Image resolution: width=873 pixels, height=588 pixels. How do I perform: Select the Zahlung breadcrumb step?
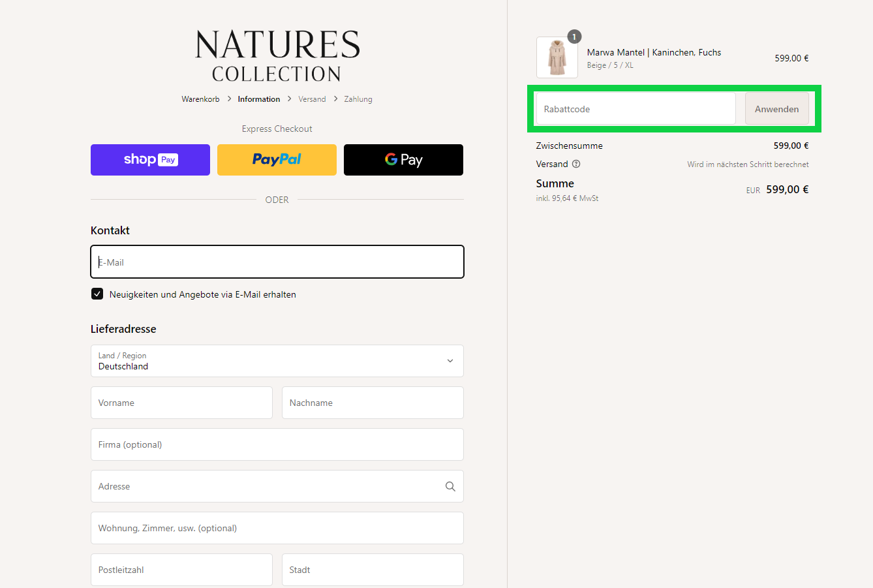click(x=358, y=99)
